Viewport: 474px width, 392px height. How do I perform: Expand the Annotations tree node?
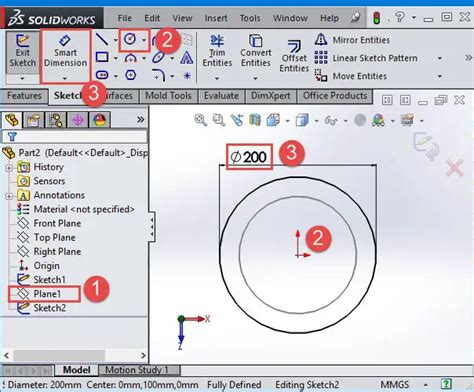tap(9, 196)
